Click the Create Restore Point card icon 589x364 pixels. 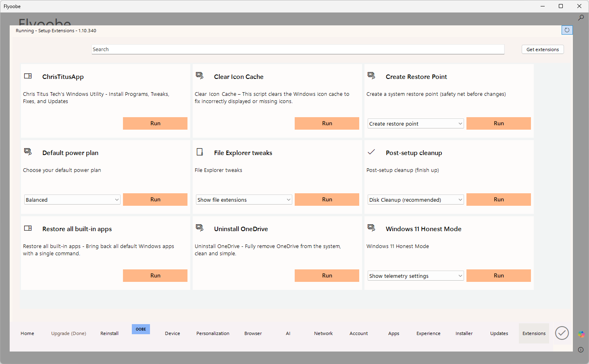tap(371, 76)
